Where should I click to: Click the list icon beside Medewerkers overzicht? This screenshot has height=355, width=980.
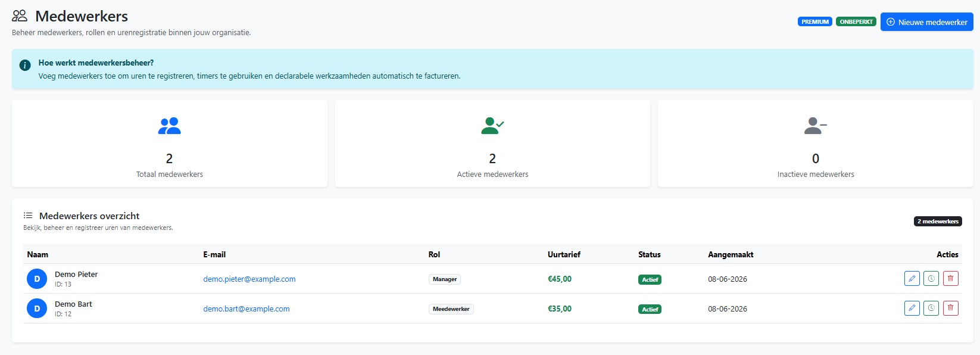pyautogui.click(x=28, y=216)
